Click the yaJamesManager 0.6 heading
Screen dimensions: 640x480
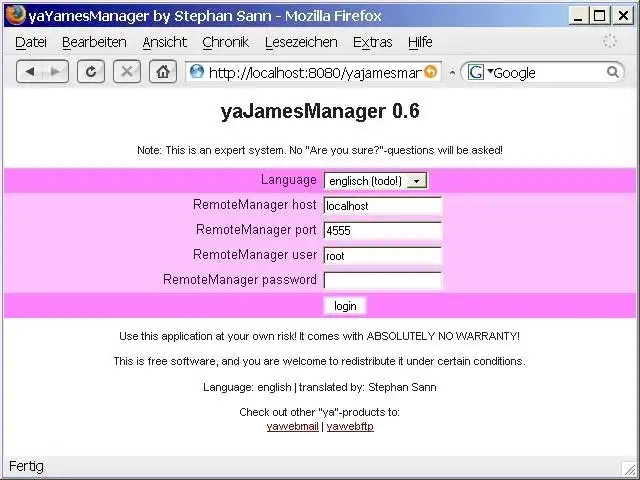(x=320, y=111)
